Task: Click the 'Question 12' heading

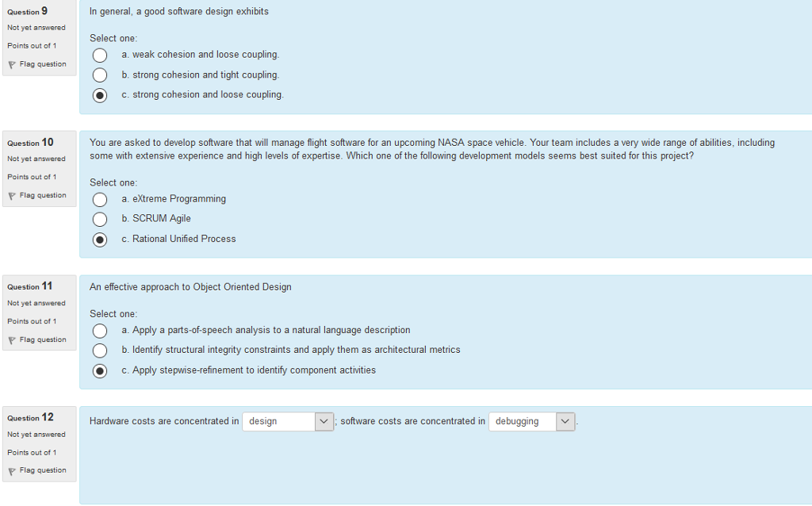Action: pyautogui.click(x=31, y=417)
